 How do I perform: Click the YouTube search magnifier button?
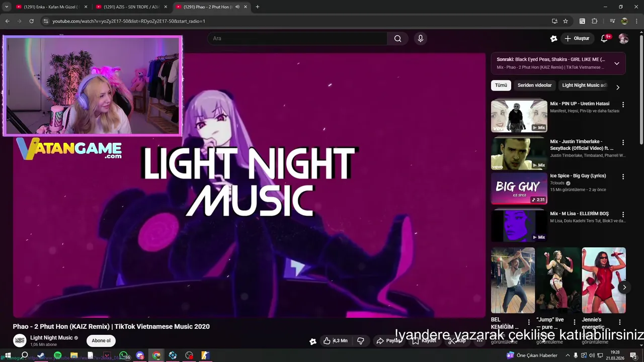(397, 38)
